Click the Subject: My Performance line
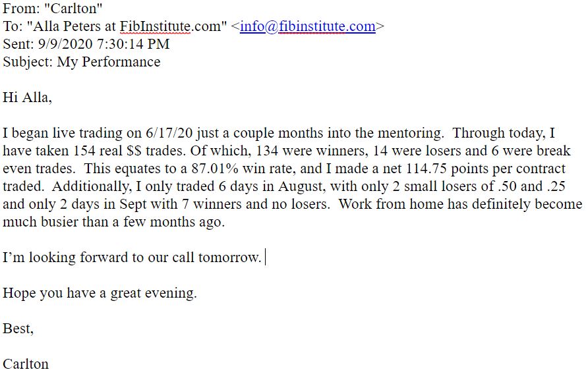 tap(81, 62)
